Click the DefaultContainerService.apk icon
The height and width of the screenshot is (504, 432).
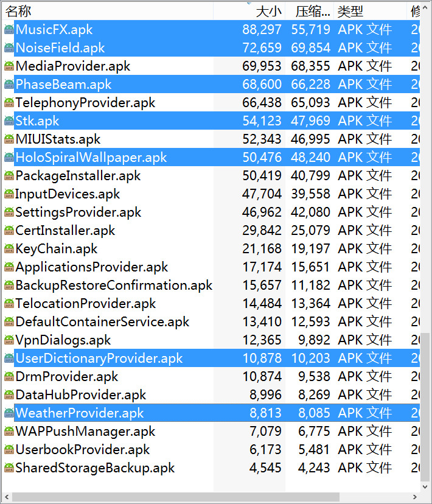click(x=9, y=322)
